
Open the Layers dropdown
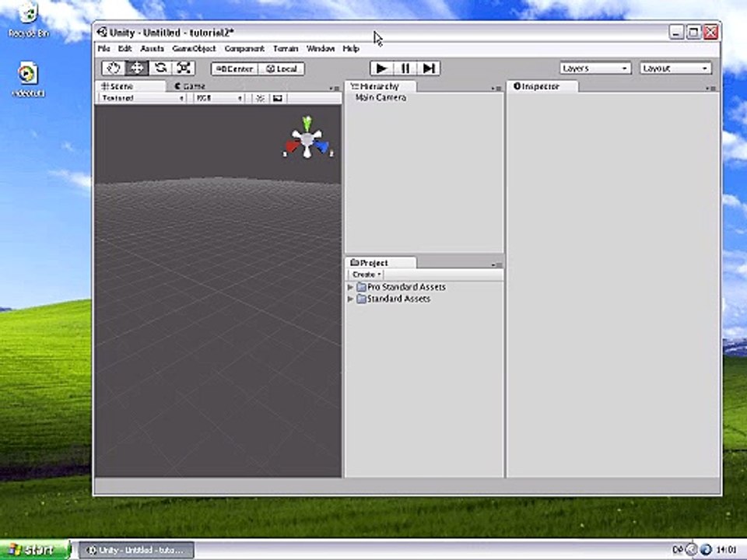click(x=595, y=68)
